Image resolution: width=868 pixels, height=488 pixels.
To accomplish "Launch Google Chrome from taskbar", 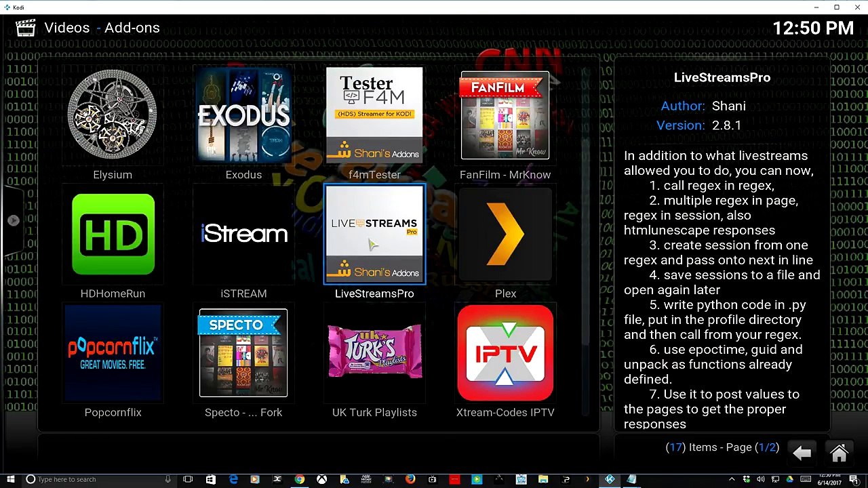I will (299, 479).
